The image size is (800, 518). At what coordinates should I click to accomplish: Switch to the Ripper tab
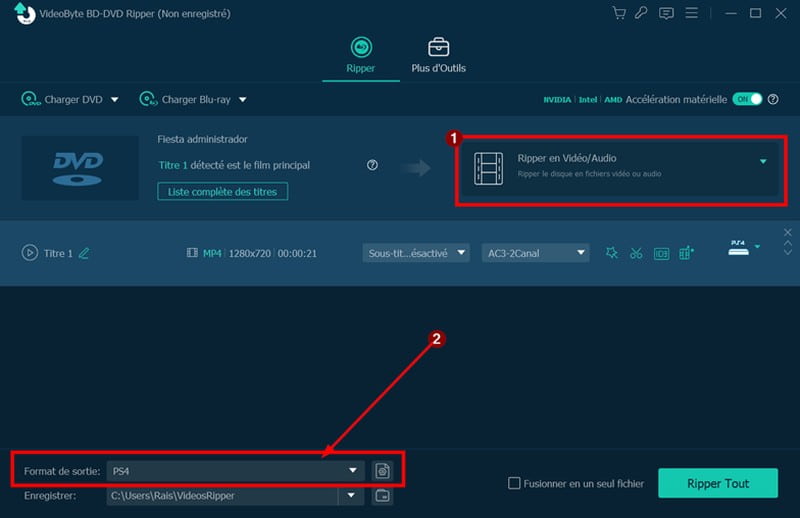[361, 55]
